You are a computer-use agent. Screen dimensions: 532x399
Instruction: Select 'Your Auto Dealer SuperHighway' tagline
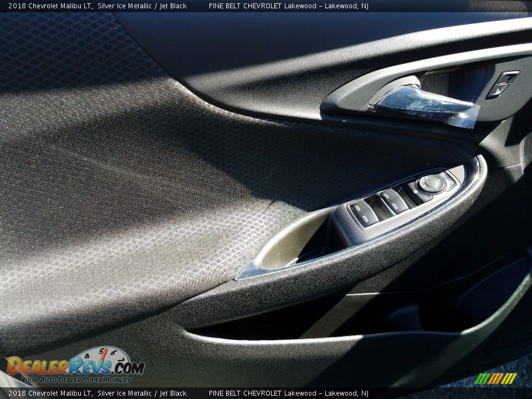click(x=75, y=380)
